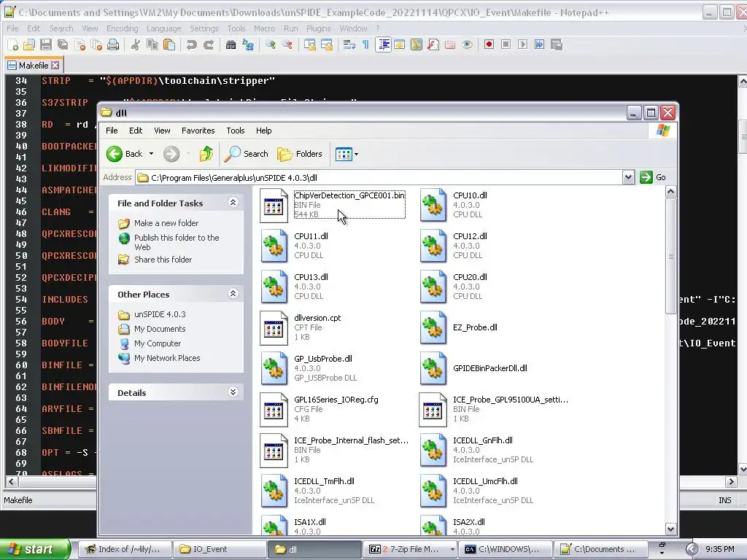Click Back button in Explorer
This screenshot has width=747, height=560.
pos(125,154)
